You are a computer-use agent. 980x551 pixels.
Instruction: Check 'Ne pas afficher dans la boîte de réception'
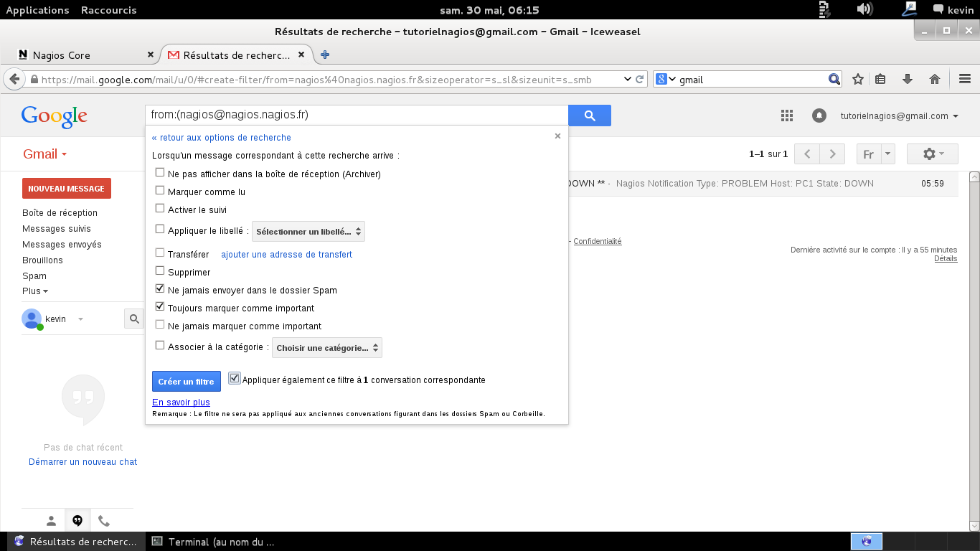coord(160,173)
